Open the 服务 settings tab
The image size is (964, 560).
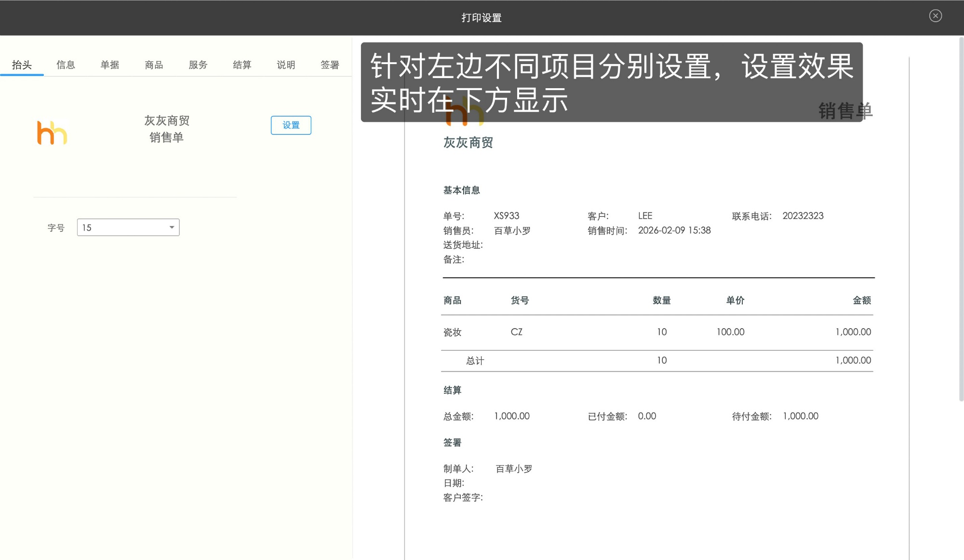click(x=198, y=65)
